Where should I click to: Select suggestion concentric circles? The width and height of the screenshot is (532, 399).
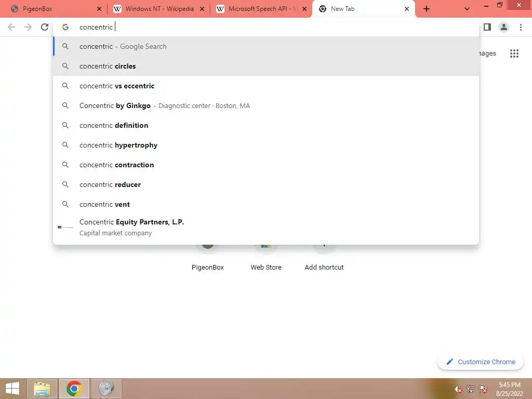(x=266, y=66)
